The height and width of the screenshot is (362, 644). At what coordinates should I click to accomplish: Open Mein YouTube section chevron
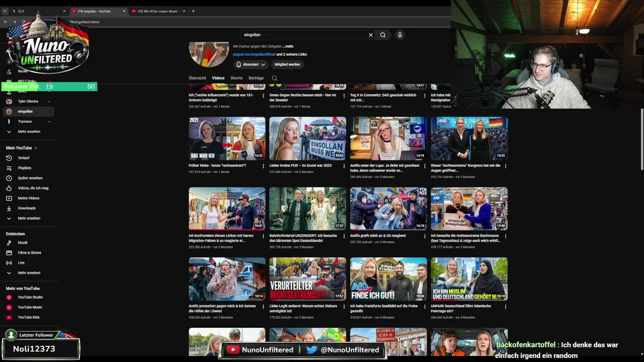(36, 148)
